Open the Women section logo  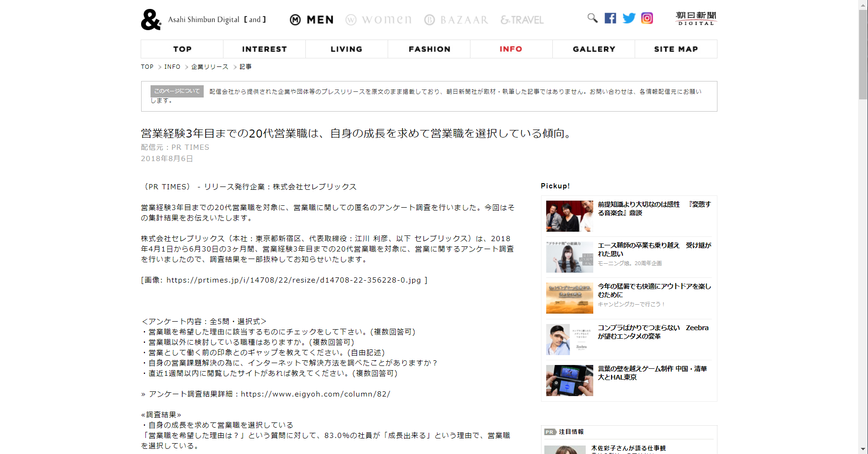pos(378,20)
